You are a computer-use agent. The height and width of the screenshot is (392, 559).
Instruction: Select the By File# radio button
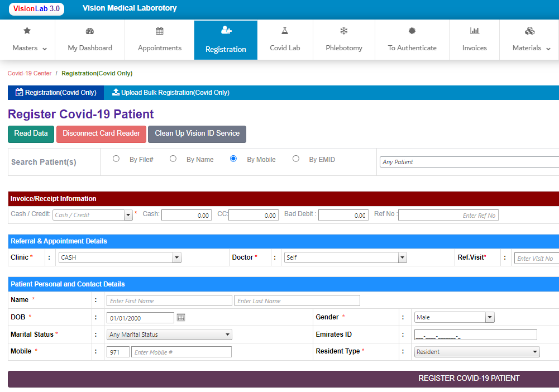pyautogui.click(x=116, y=159)
